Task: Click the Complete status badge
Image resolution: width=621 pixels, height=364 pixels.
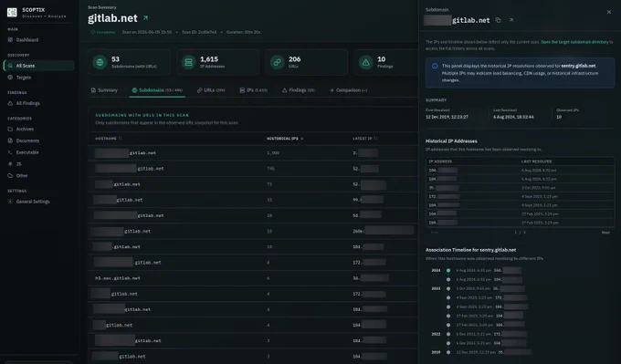Action: coord(103,32)
